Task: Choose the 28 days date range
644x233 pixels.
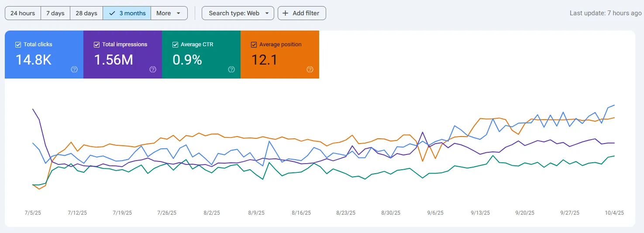Action: [86, 13]
